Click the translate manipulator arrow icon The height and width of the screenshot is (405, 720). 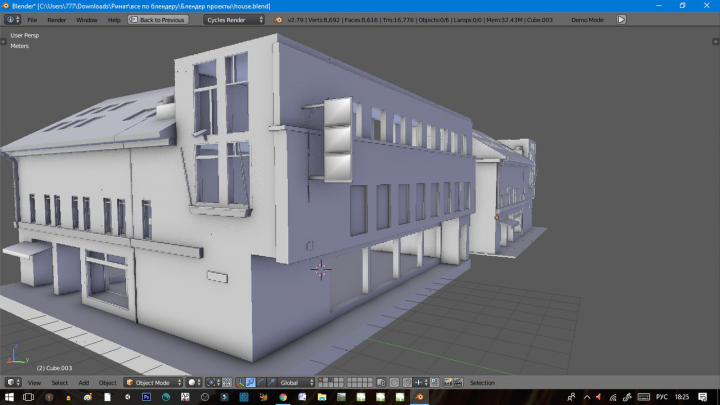[250, 382]
